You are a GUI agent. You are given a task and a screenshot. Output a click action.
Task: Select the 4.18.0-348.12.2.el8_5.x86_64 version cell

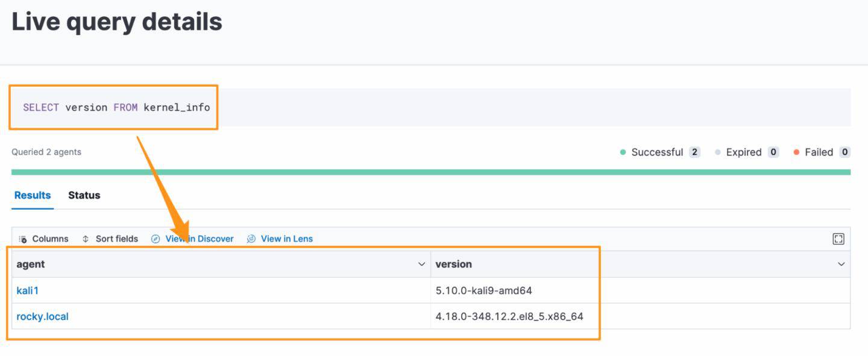coord(509,316)
